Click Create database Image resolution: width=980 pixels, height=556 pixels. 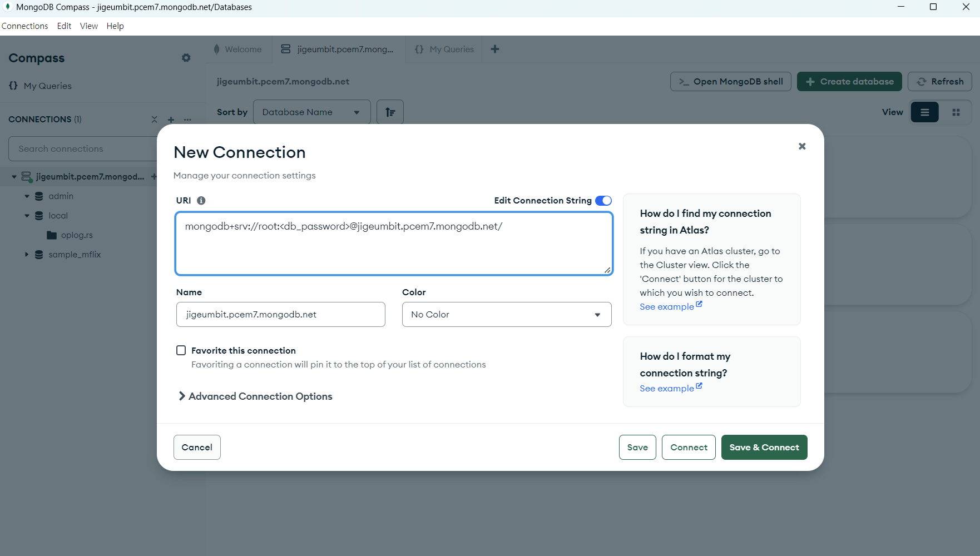[849, 82]
